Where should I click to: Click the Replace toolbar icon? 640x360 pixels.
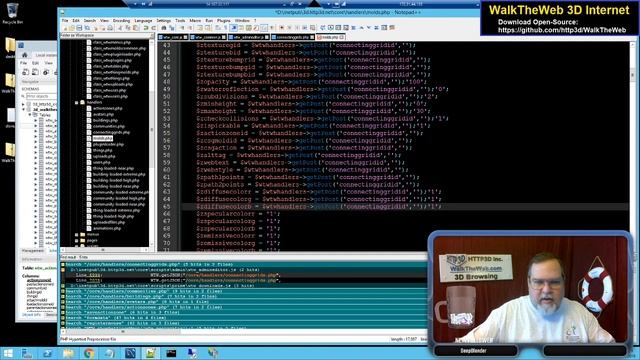point(171,28)
